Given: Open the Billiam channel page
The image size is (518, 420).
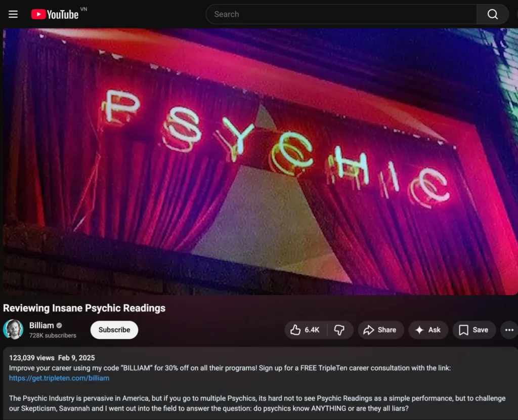Looking at the screenshot, I should pyautogui.click(x=42, y=325).
